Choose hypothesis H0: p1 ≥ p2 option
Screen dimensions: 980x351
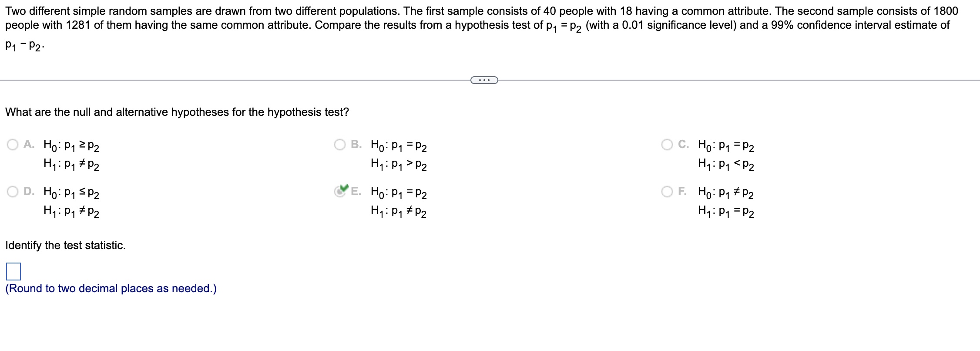click(70, 146)
